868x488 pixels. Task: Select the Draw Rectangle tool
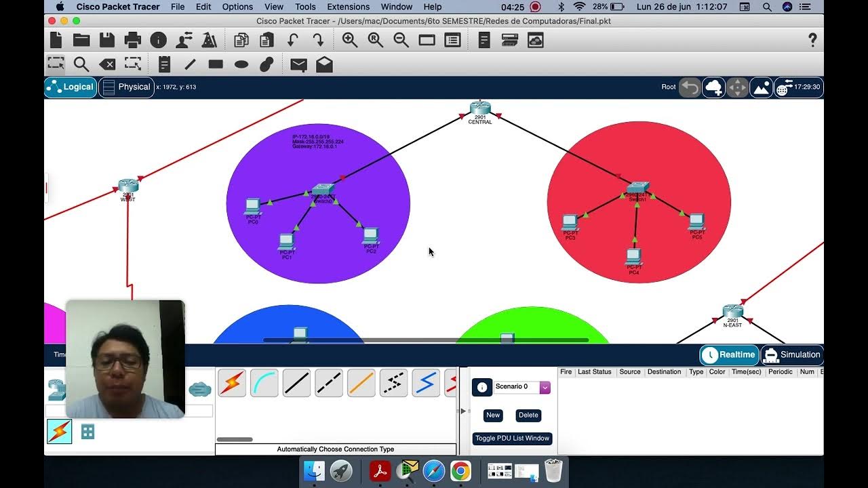[216, 64]
